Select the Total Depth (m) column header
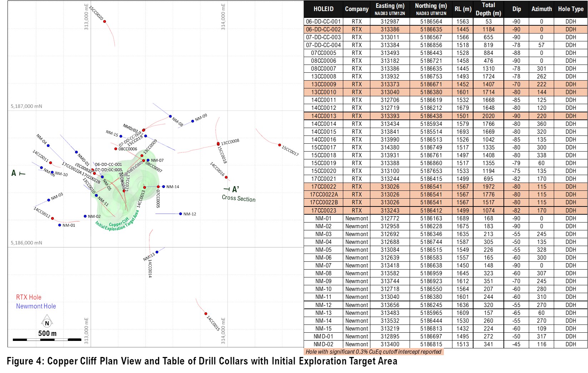Screen dimensions: 588x373 coord(488,9)
